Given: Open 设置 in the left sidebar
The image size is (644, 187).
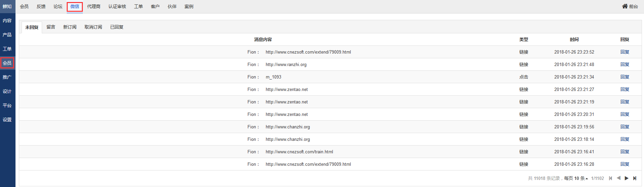Looking at the screenshot, I should (x=7, y=120).
